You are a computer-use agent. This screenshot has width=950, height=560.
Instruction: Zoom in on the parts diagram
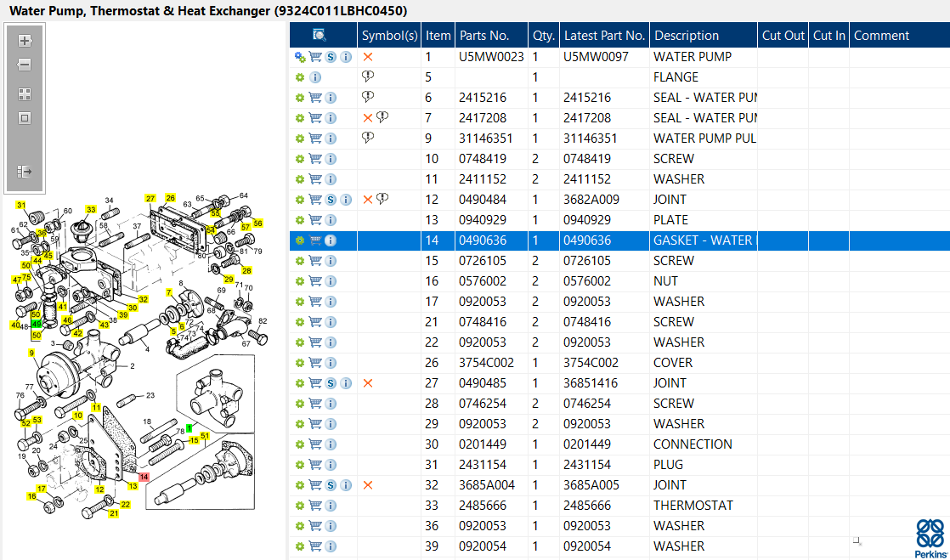click(25, 41)
